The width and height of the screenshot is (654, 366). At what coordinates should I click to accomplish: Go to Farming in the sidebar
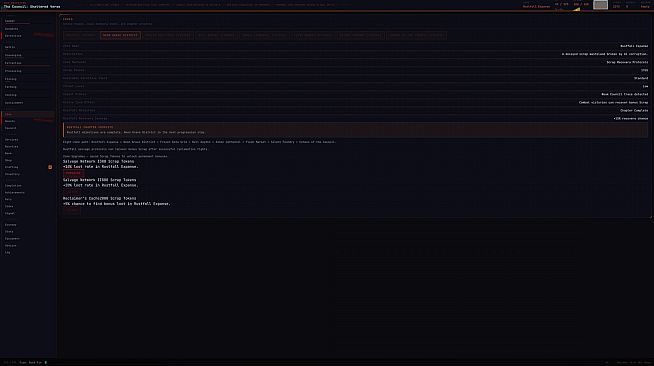tap(11, 87)
